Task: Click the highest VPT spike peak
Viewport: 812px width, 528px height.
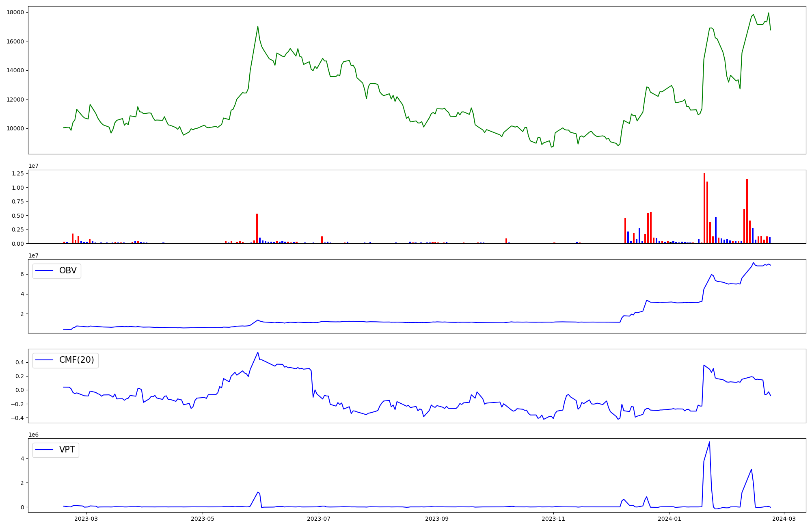Action: [709, 442]
